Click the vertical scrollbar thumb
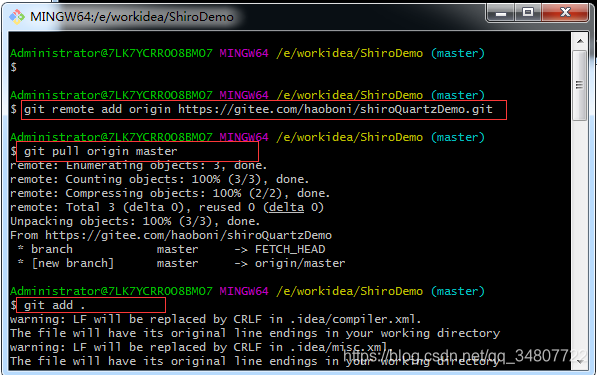The width and height of the screenshot is (597, 375). point(580,85)
